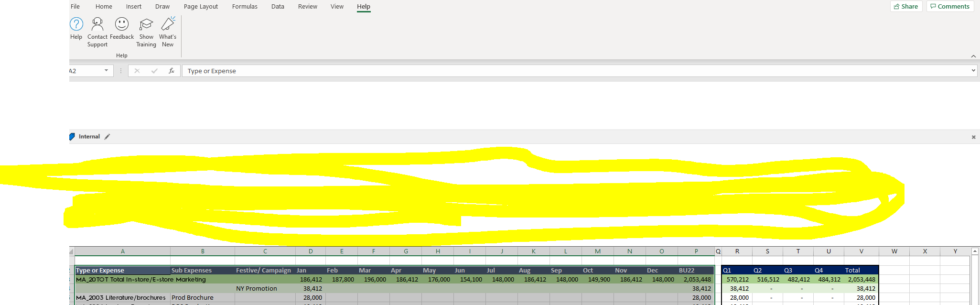Select the 'Sub Expenses' header cell

[x=203, y=271]
